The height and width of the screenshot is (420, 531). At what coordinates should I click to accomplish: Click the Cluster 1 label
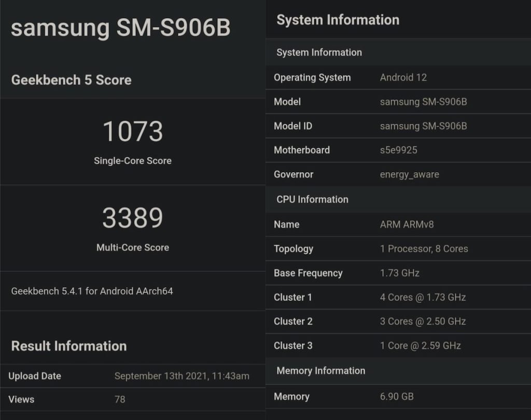(x=293, y=298)
